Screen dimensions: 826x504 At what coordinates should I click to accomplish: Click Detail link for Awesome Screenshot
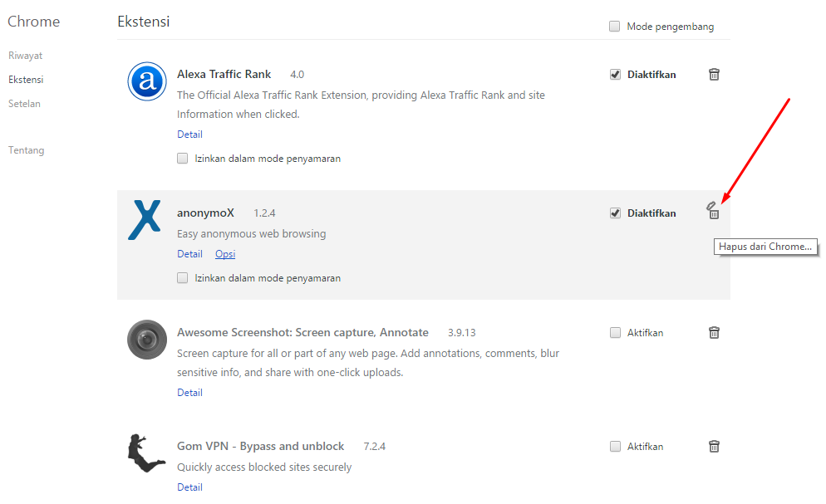(189, 393)
